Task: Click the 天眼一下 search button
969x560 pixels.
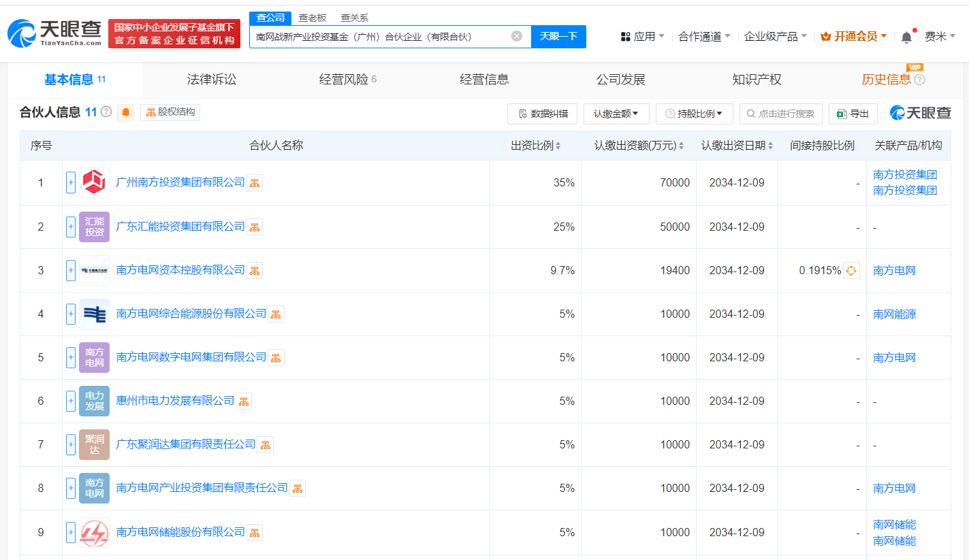Action: coord(558,37)
